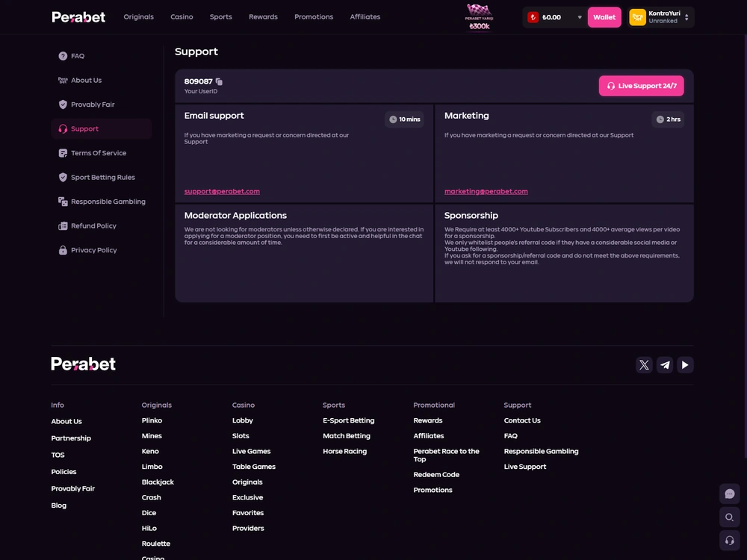Open the footer Slots link
This screenshot has width=747, height=560.
tap(241, 436)
